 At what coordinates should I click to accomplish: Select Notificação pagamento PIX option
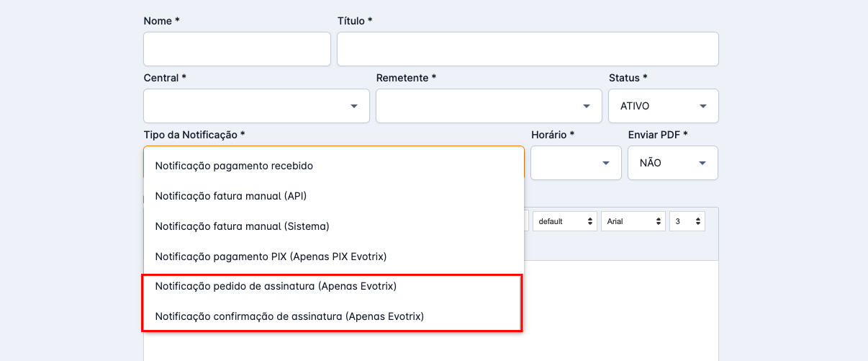(271, 257)
